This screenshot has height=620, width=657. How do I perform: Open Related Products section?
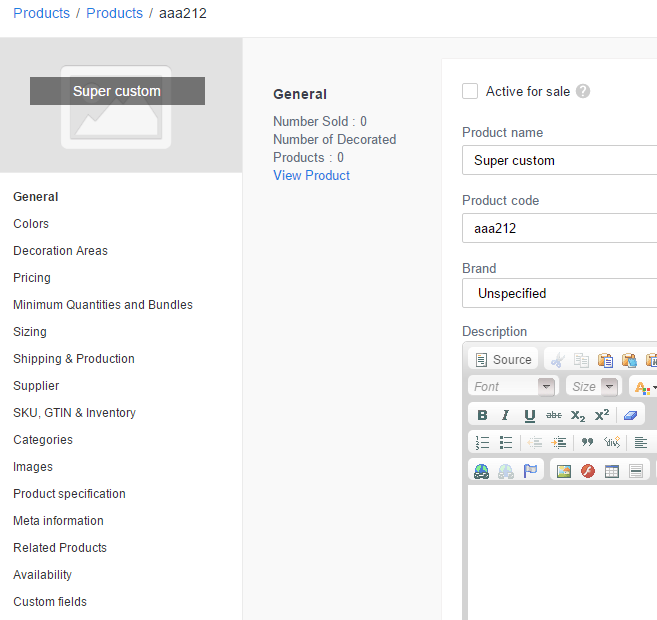[60, 548]
